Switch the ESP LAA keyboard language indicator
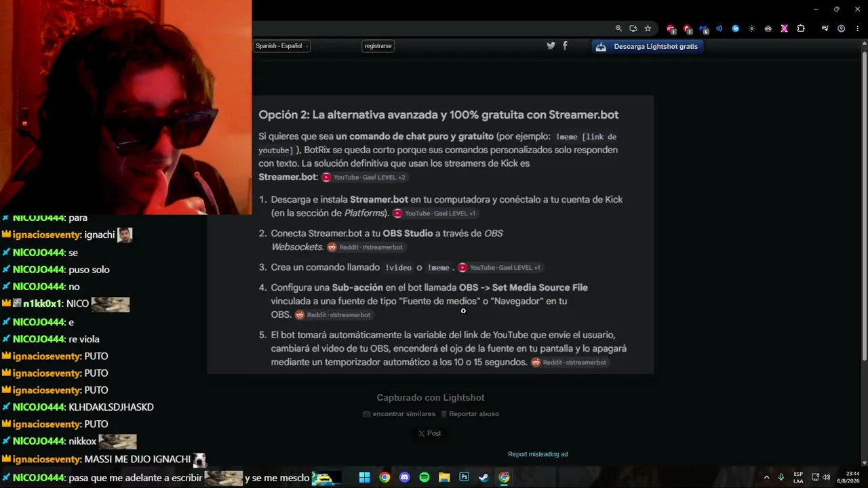Viewport: 868px width, 488px height. 798,477
